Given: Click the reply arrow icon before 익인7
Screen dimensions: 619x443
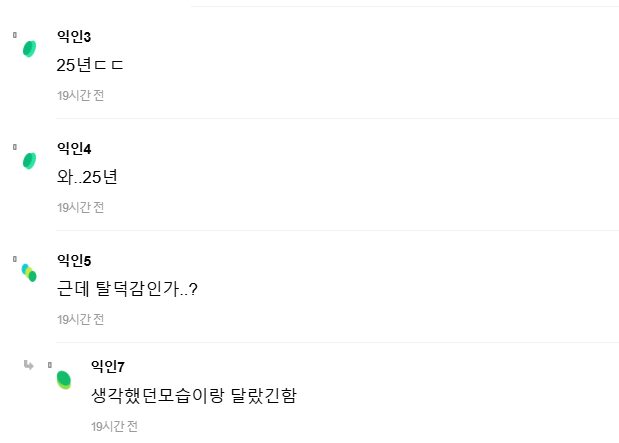Looking at the screenshot, I should [28, 364].
